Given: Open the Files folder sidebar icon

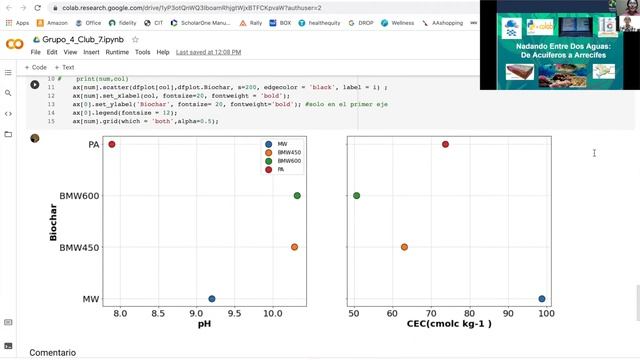Looking at the screenshot, I should (x=8, y=134).
